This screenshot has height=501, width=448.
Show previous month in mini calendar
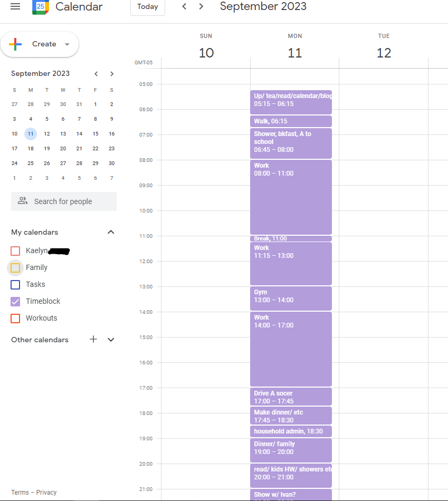(x=96, y=74)
